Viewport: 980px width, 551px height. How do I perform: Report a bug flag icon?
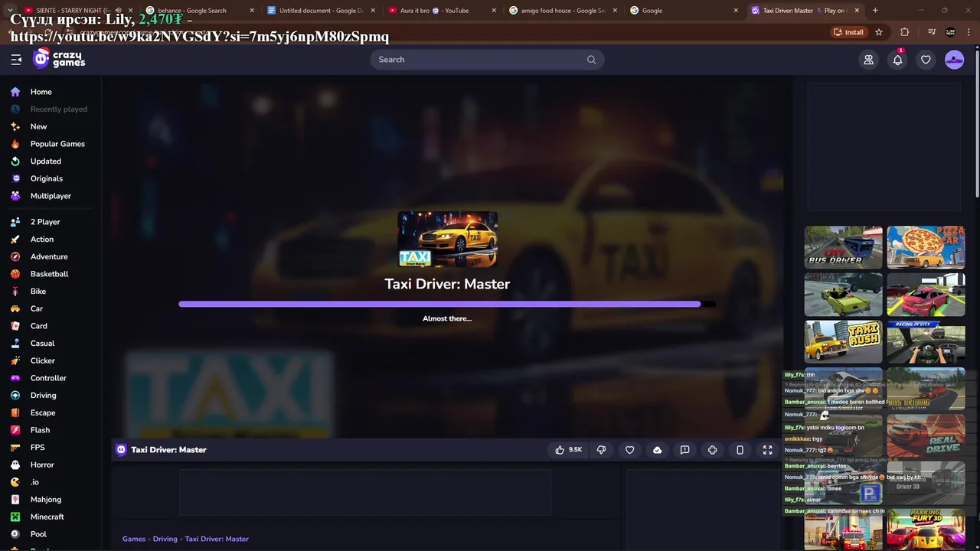coord(684,450)
